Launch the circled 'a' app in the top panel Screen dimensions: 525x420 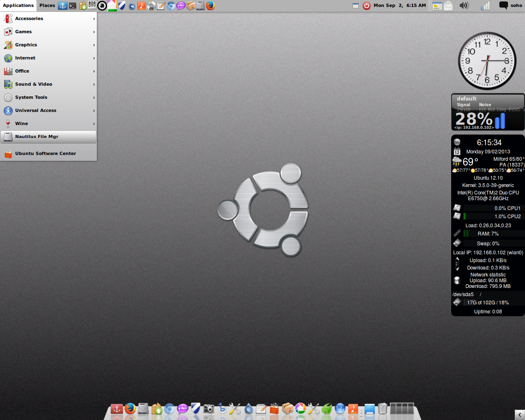click(x=102, y=6)
